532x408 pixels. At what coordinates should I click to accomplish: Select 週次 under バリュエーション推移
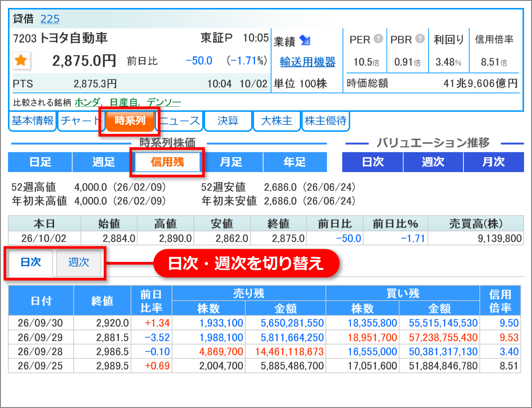(x=433, y=162)
